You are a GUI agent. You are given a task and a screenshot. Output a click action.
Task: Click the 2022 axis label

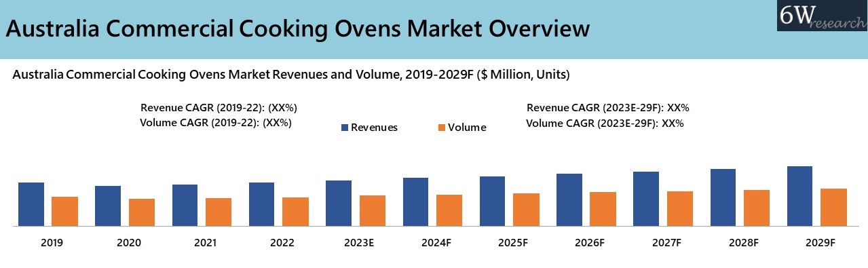point(282,242)
